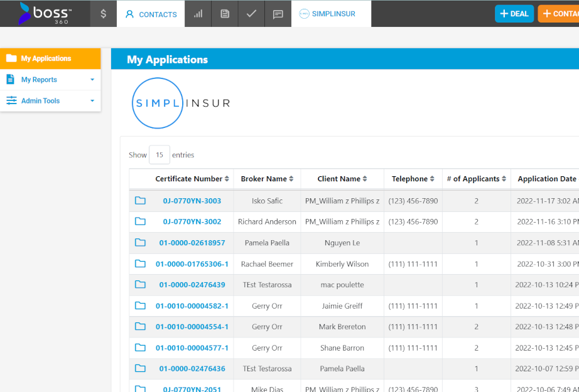Click the boss 360 logo
Image resolution: width=579 pixels, height=392 pixels.
coord(45,14)
